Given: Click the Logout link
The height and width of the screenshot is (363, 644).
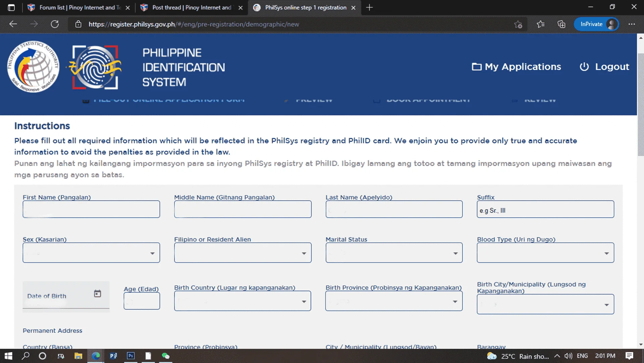Looking at the screenshot, I should pyautogui.click(x=604, y=67).
